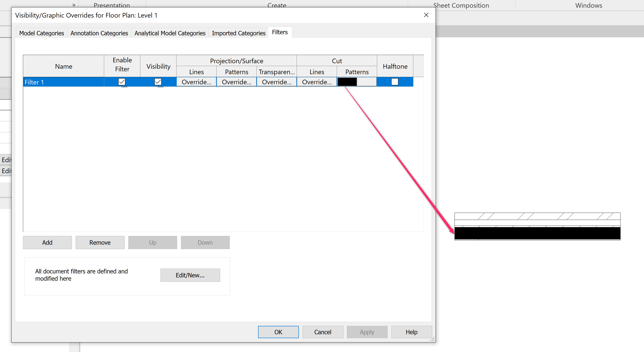Click the black Cut Patterns swatch
Screen dimensions: 644x352
(347, 82)
